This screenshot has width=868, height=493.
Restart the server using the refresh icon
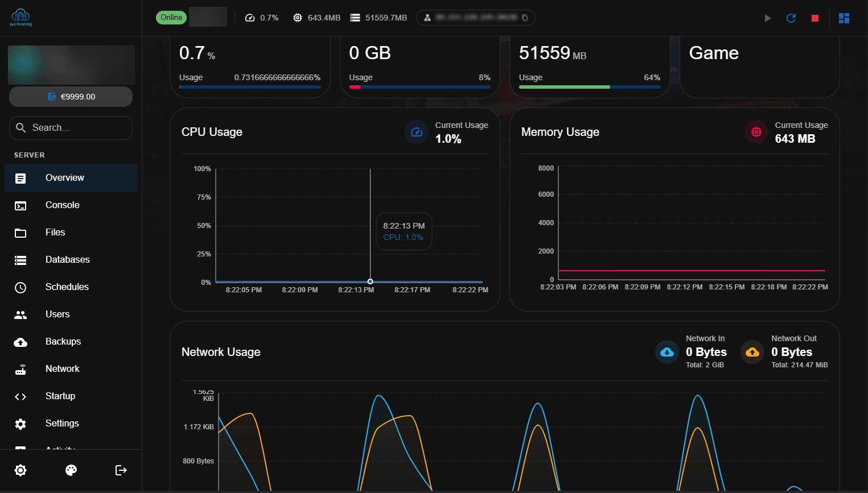click(791, 18)
